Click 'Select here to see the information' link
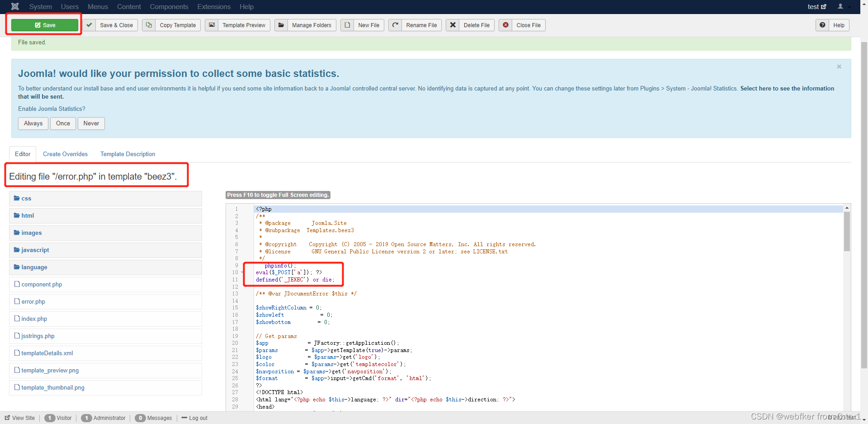 click(787, 89)
